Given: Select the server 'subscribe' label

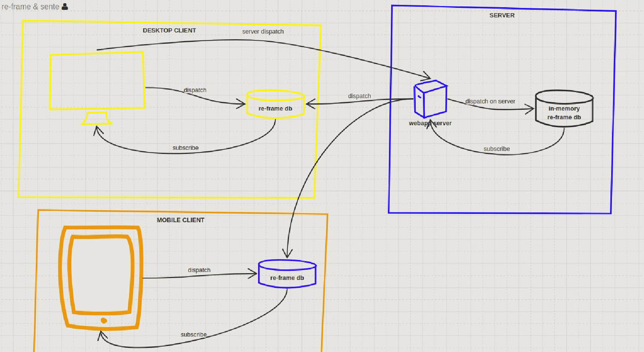Looking at the screenshot, I should click(x=497, y=149).
